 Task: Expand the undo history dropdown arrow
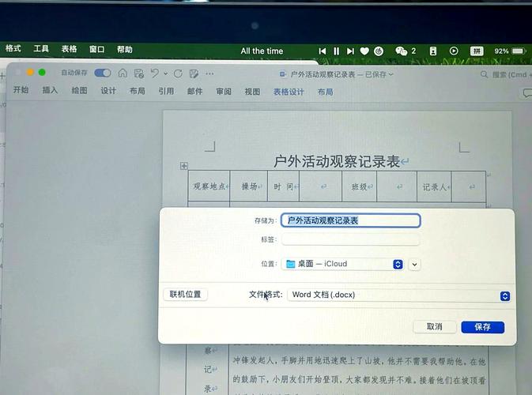click(x=165, y=73)
